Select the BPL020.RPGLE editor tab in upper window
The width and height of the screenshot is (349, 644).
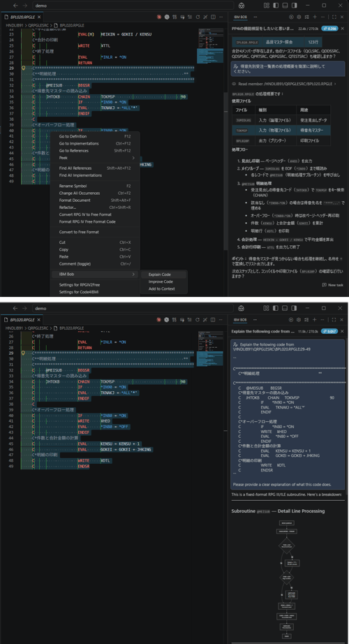[x=22, y=17]
